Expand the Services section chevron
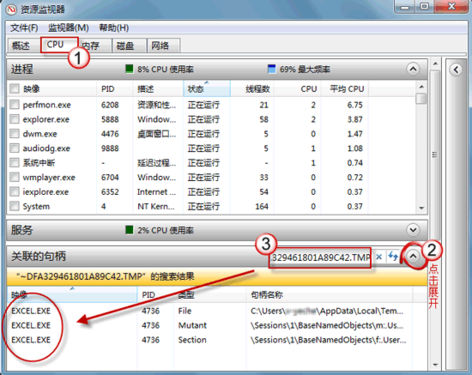The height and width of the screenshot is (375, 472). [413, 230]
